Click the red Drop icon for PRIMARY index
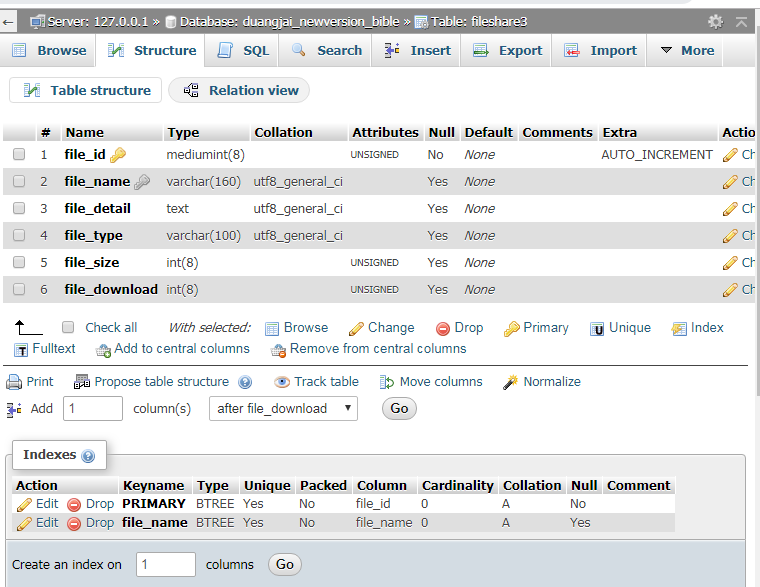The height and width of the screenshot is (587, 760). (x=74, y=504)
